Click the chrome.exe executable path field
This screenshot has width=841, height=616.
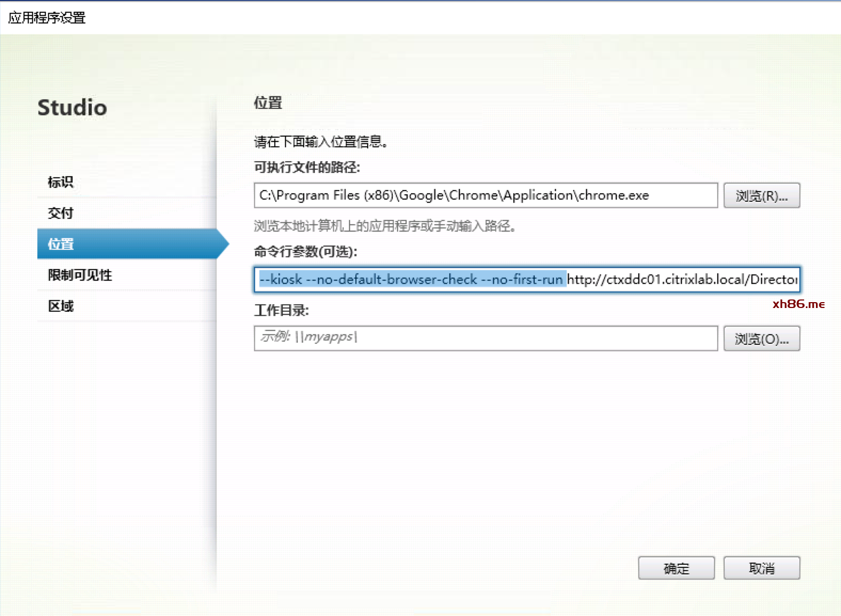486,195
